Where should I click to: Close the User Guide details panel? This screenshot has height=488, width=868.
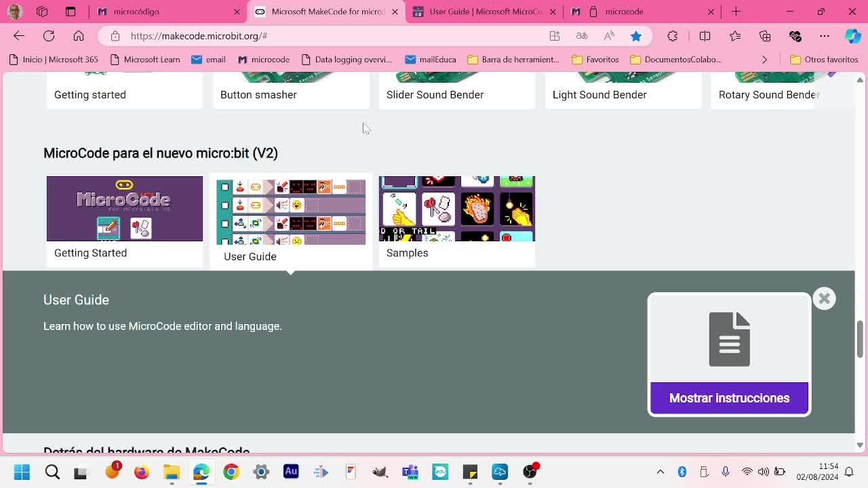(x=824, y=298)
